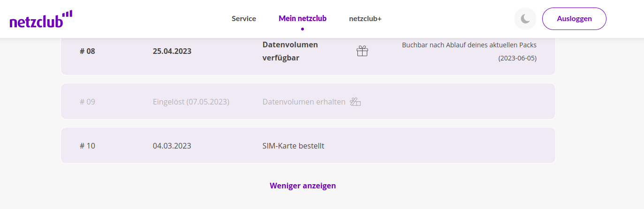Viewport: 644px width, 209px height.
Task: Click the date 04.03.2023
Action: pyautogui.click(x=172, y=146)
